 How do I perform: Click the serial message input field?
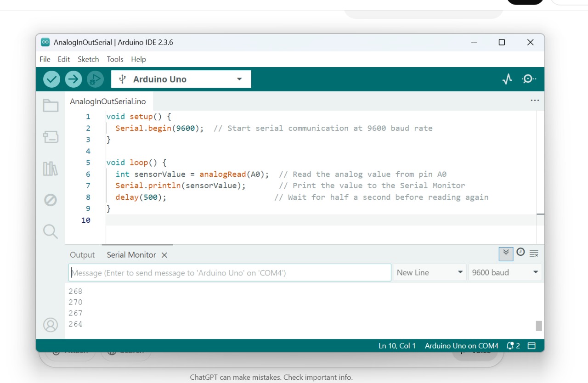click(230, 272)
